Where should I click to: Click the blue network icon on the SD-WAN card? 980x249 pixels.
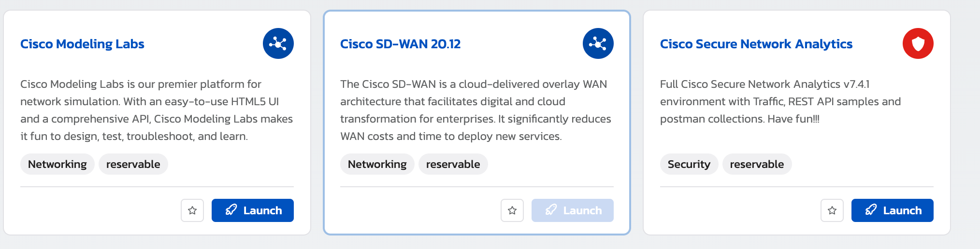(x=598, y=43)
